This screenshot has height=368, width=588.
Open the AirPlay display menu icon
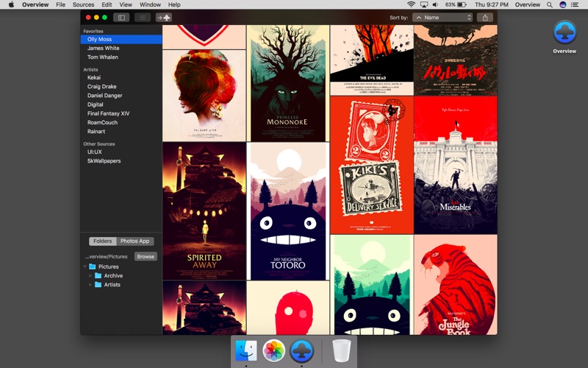[x=424, y=4]
